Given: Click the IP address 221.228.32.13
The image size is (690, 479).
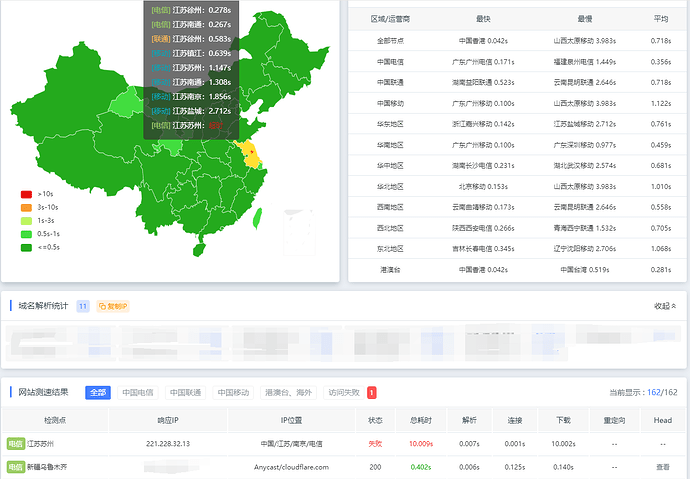Looking at the screenshot, I should click(x=168, y=444).
